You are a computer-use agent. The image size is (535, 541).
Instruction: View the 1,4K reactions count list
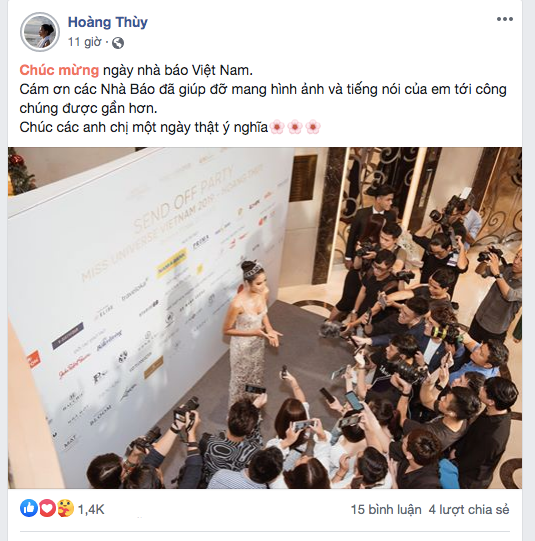coord(91,509)
